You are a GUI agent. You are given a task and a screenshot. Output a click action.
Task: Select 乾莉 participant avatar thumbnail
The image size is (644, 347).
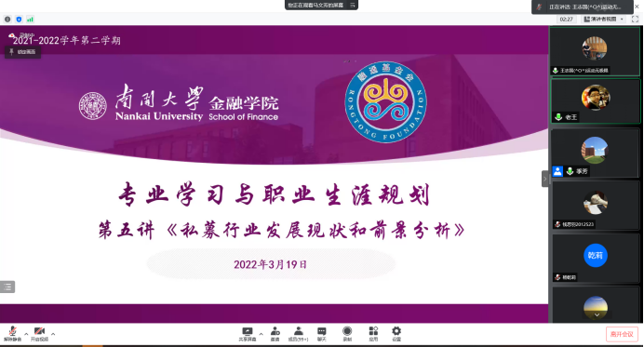(595, 255)
